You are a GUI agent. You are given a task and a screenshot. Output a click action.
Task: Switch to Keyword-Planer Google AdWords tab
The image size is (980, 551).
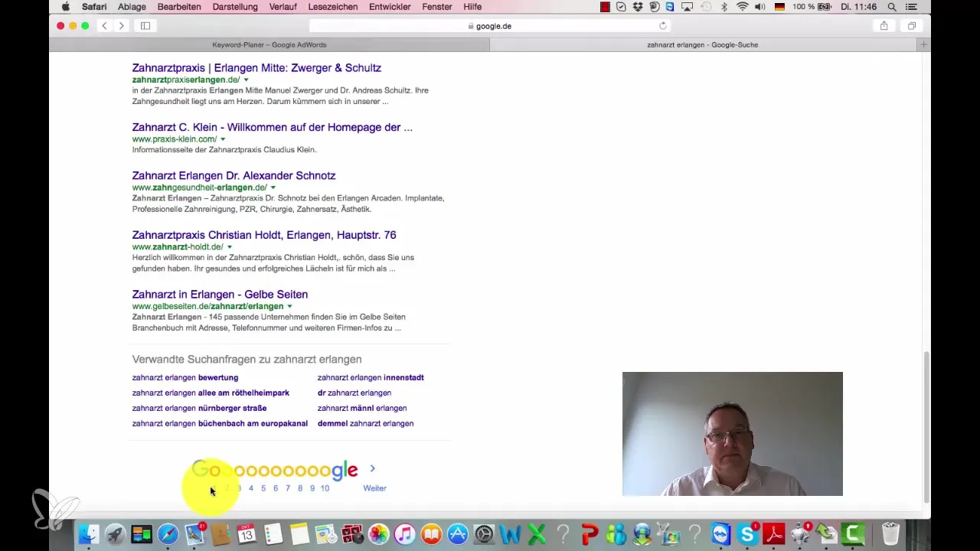(x=269, y=45)
